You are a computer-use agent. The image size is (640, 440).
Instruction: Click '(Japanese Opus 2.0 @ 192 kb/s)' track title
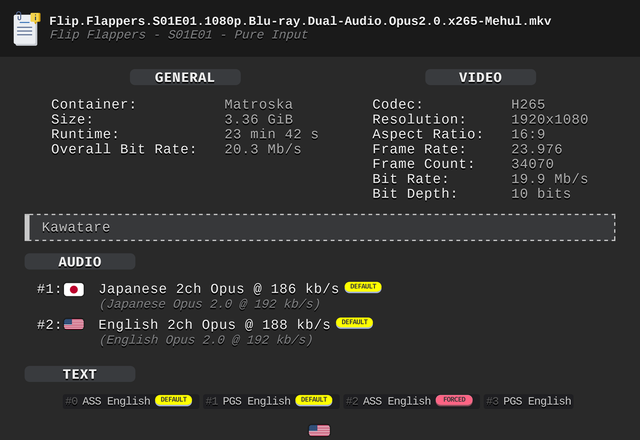coord(210,304)
